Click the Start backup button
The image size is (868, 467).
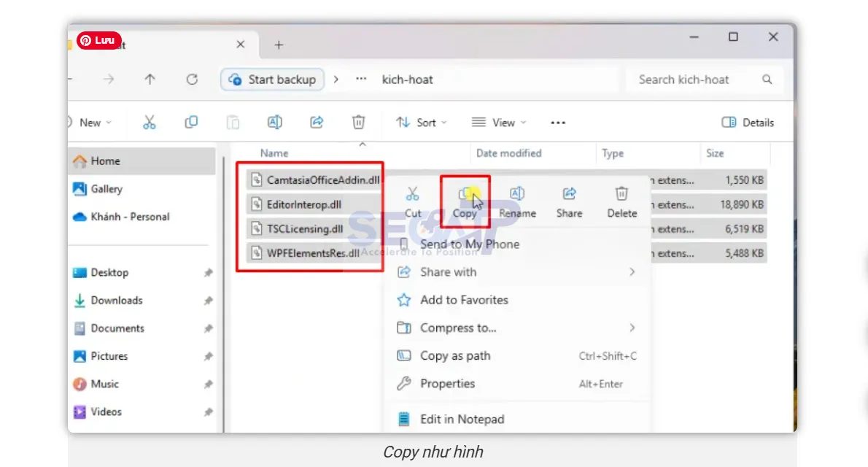point(271,80)
